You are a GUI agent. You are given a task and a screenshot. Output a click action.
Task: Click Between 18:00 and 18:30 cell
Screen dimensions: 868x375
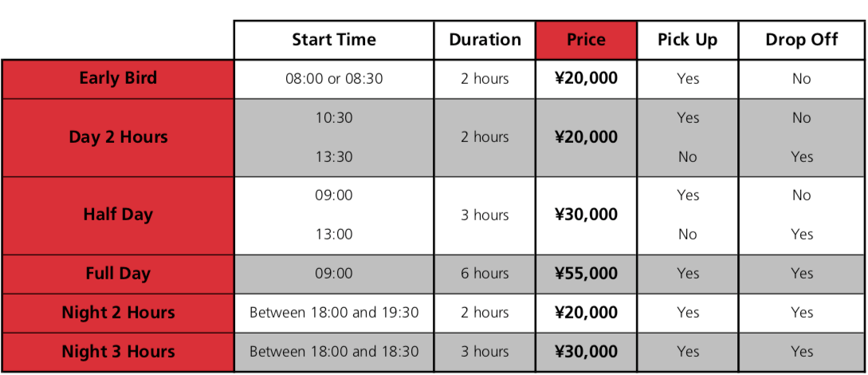point(334,352)
